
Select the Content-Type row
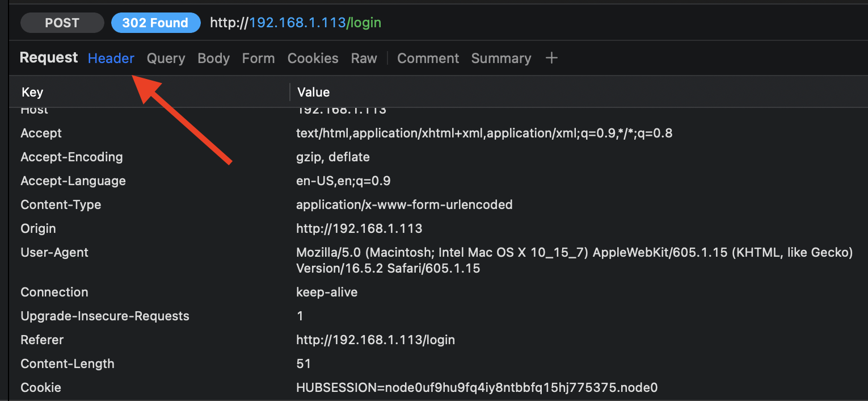point(61,204)
